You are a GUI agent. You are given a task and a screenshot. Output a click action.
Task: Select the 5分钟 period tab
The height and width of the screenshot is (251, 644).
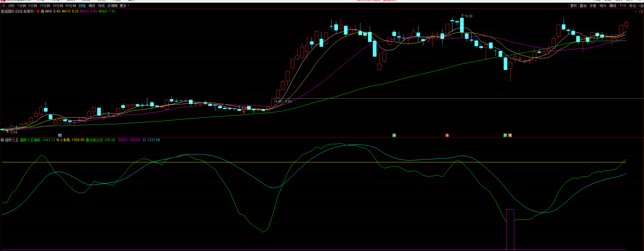[32, 5]
